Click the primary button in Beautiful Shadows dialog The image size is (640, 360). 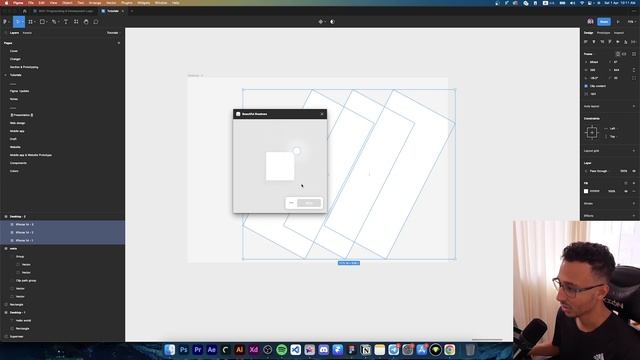tap(309, 203)
